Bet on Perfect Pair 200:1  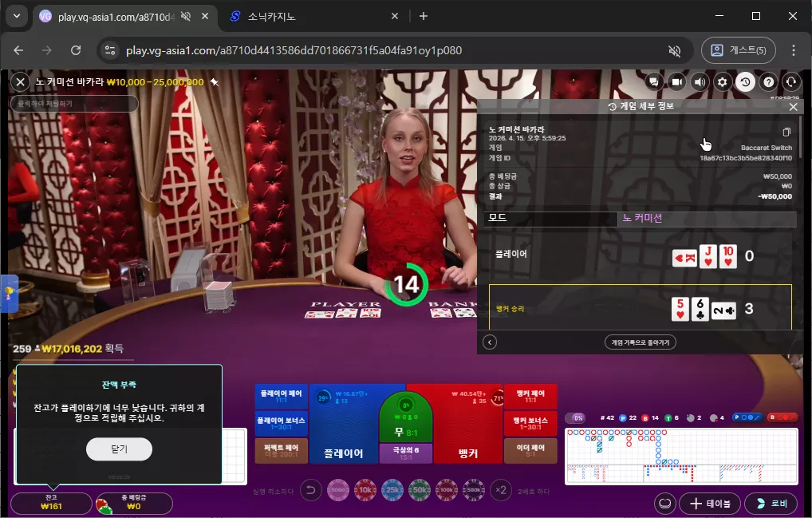(282, 451)
